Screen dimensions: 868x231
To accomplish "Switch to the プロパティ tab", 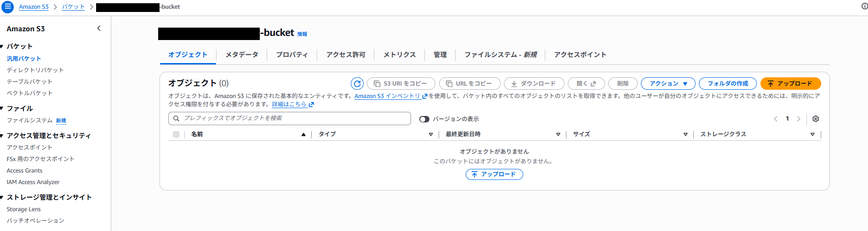I will click(292, 55).
